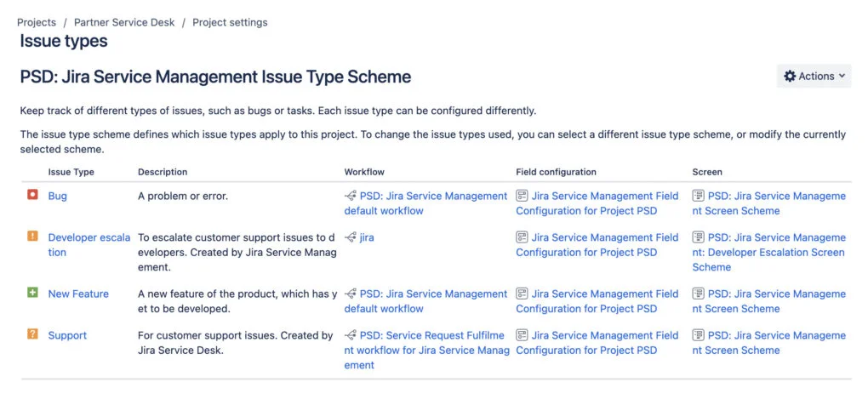The height and width of the screenshot is (405, 868).
Task: Open Developer Escalation Screen Scheme link
Action: 769,253
